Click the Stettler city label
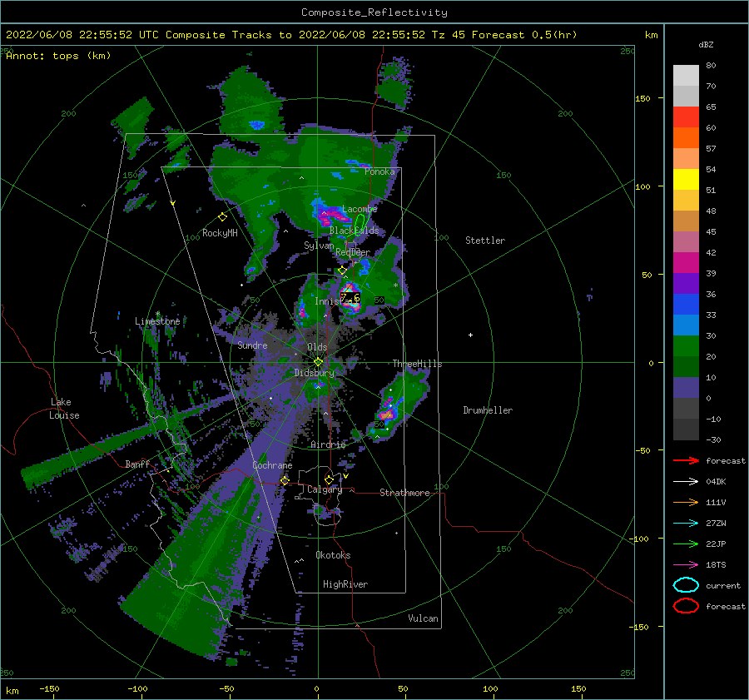749x700 pixels. point(485,241)
